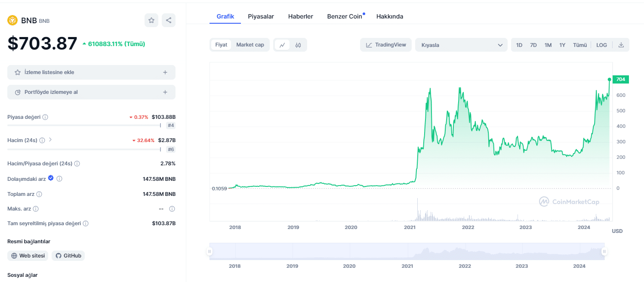Click 147.58M BNB in Toplam arz row
The height and width of the screenshot is (282, 644).
tap(159, 194)
